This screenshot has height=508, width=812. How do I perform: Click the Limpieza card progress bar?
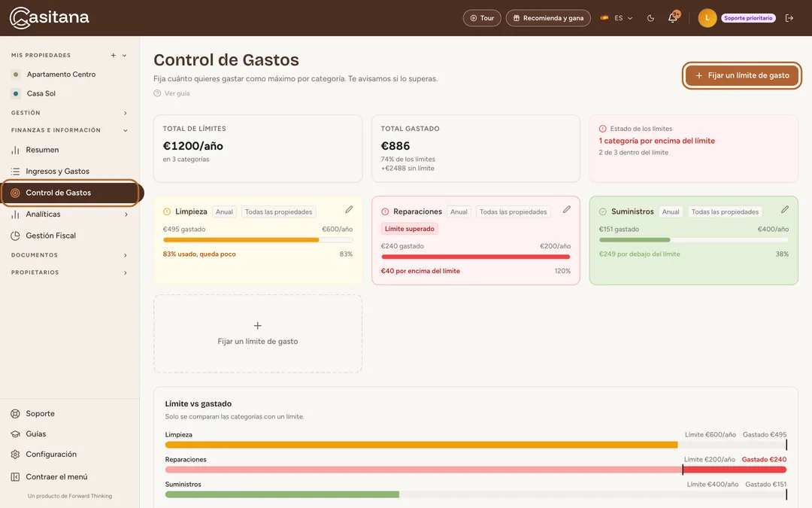(258, 240)
